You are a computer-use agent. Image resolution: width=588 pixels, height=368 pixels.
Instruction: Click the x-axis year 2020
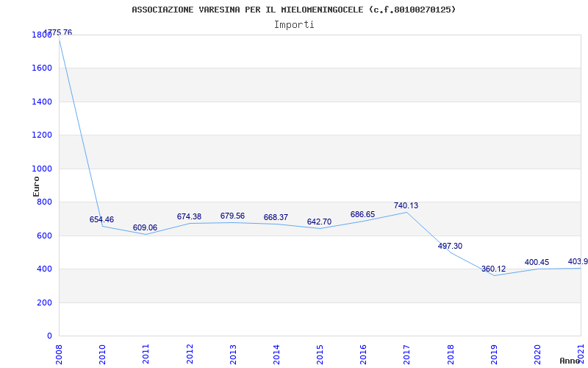(x=537, y=355)
